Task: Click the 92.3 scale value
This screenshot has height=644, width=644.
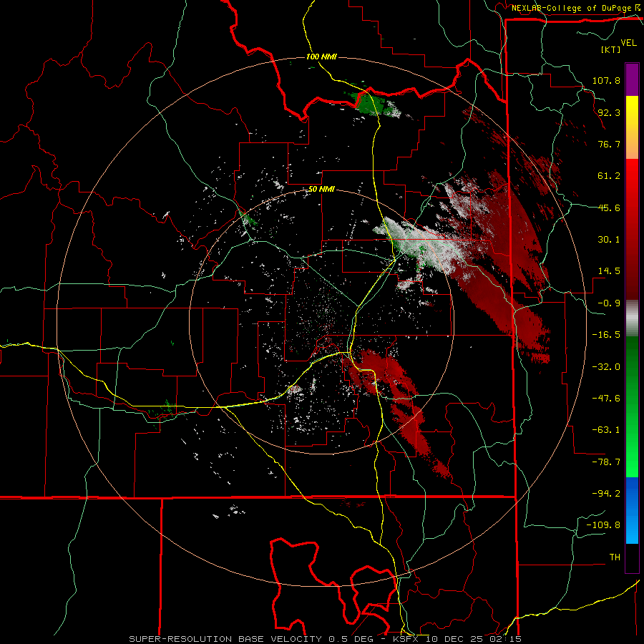Action: pyautogui.click(x=609, y=112)
